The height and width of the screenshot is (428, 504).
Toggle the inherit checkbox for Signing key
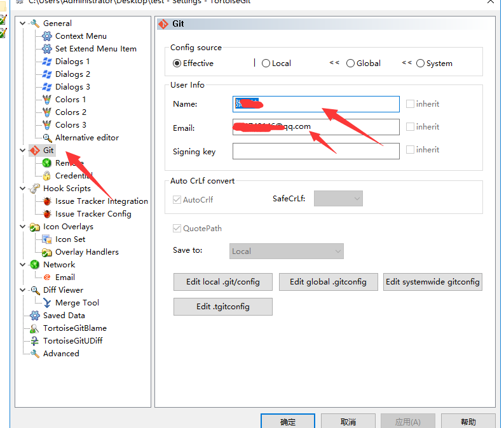[x=410, y=149]
